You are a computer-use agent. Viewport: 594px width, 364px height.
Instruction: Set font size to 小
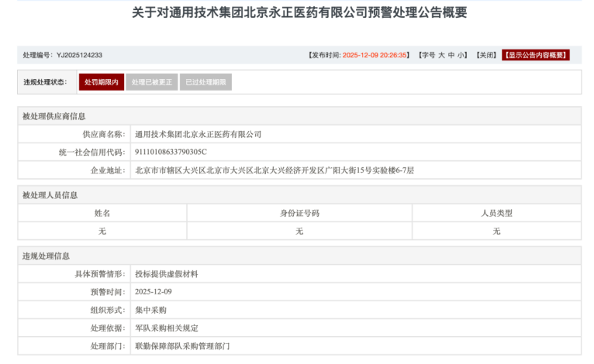tap(461, 55)
